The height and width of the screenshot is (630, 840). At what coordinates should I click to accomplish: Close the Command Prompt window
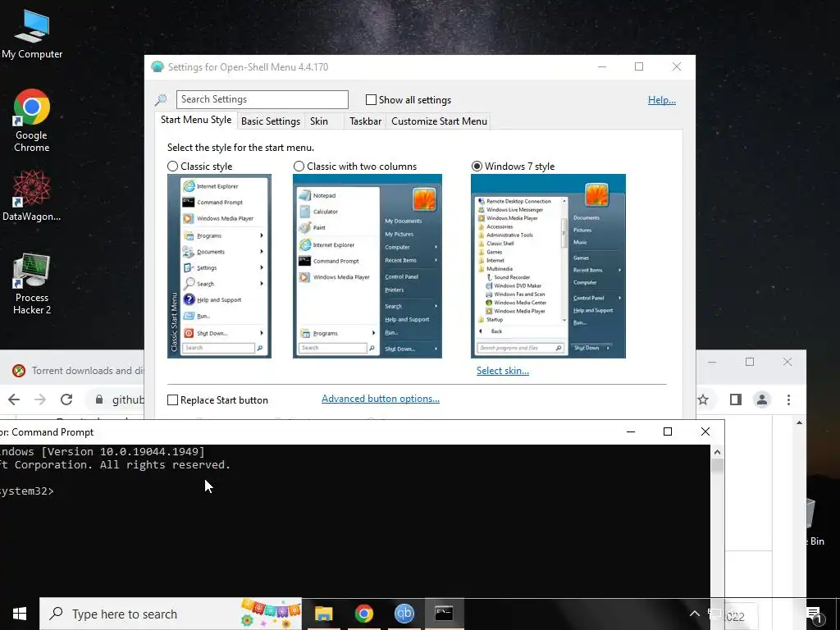[705, 431]
